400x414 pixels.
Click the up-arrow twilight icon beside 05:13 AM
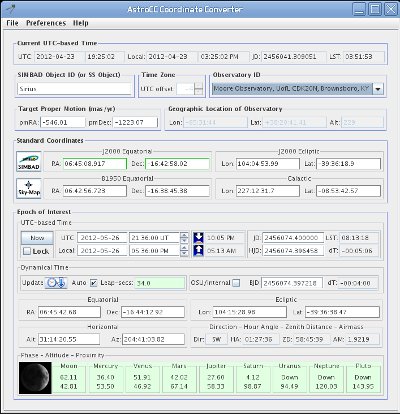[x=199, y=250]
